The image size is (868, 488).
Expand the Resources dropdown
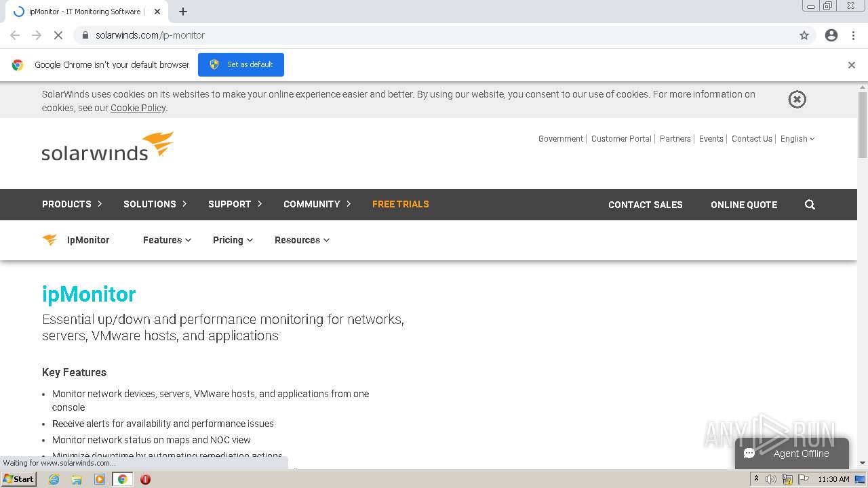302,240
